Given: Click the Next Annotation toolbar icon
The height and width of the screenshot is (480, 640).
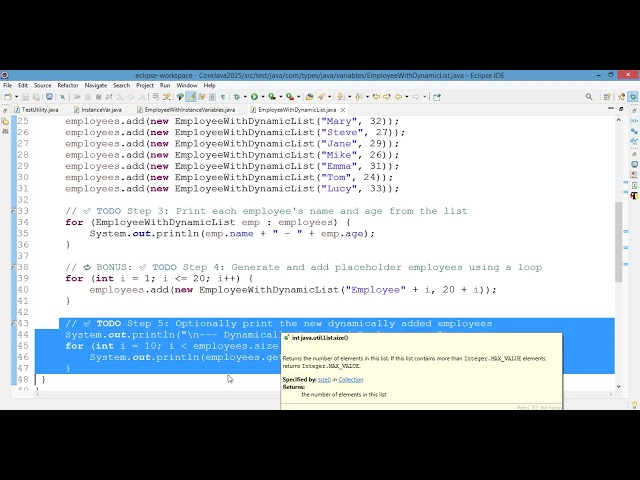Looking at the screenshot, I should pyautogui.click(x=340, y=97).
